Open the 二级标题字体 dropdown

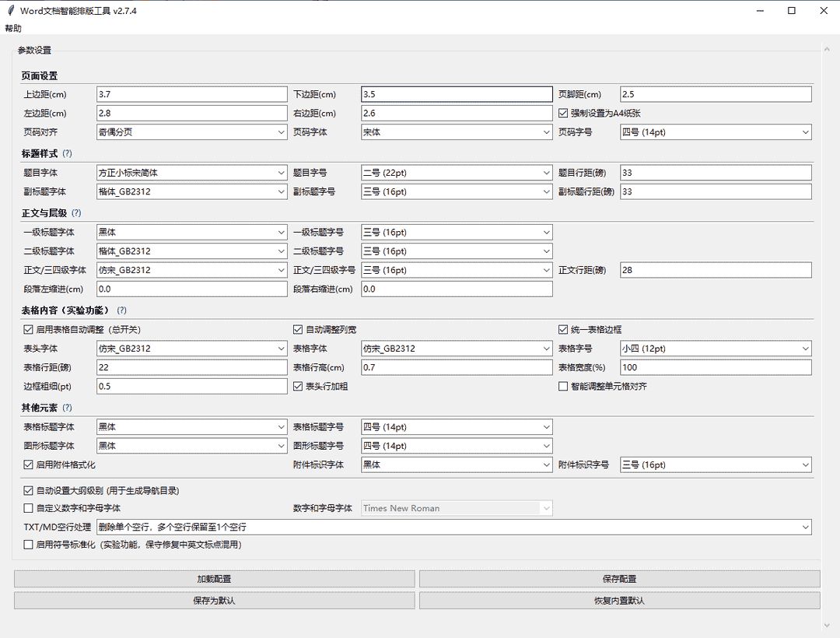point(192,251)
